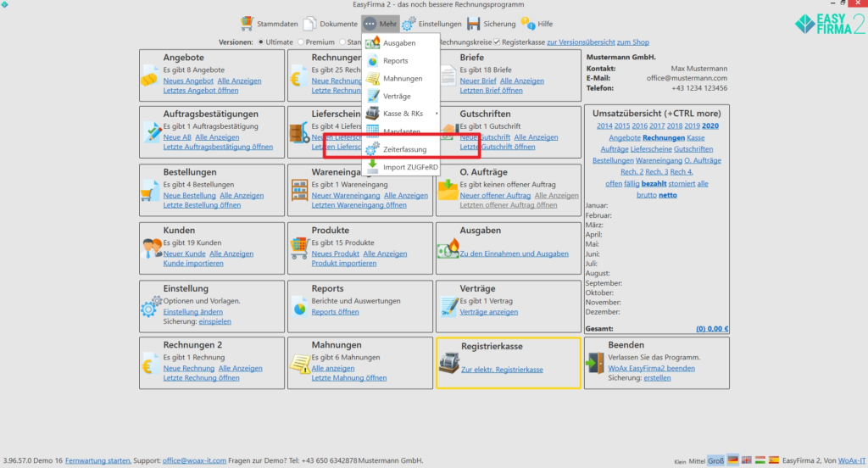868x468 pixels.
Task: Click WoAx EasyFirma2 beenden link
Action: [x=652, y=368]
